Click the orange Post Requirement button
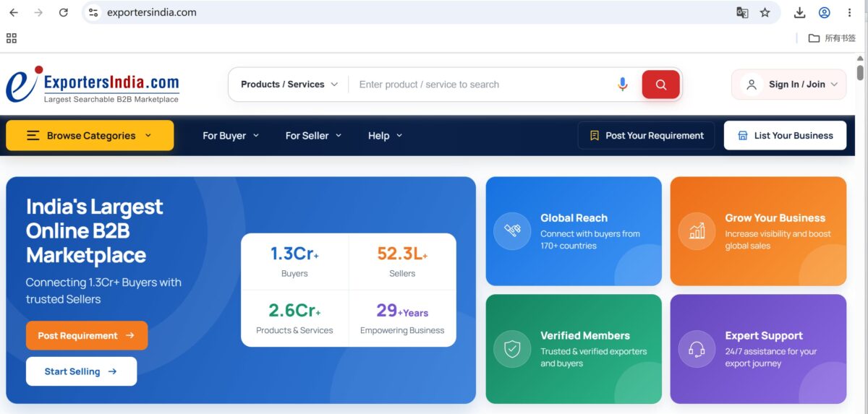The height and width of the screenshot is (414, 868). tap(87, 335)
